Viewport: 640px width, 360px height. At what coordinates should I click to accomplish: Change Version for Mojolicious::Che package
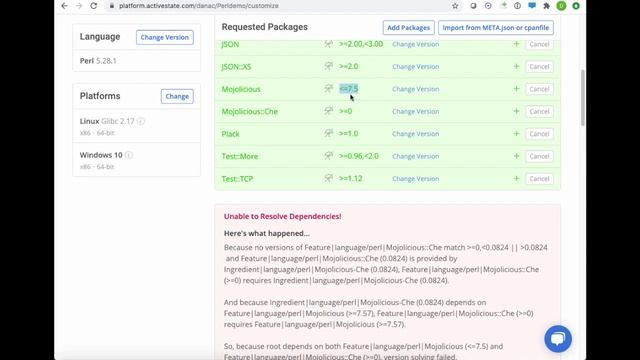click(416, 111)
